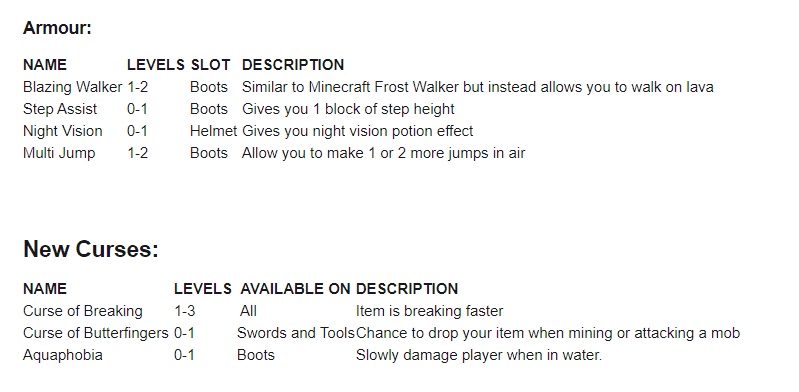Click the SLOT column header
Image resolution: width=799 pixels, height=392 pixels.
point(210,65)
